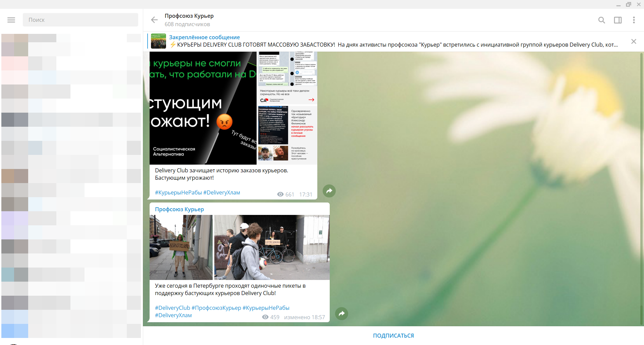The image size is (644, 345).
Task: Open the hamburger main menu
Action: (x=11, y=20)
